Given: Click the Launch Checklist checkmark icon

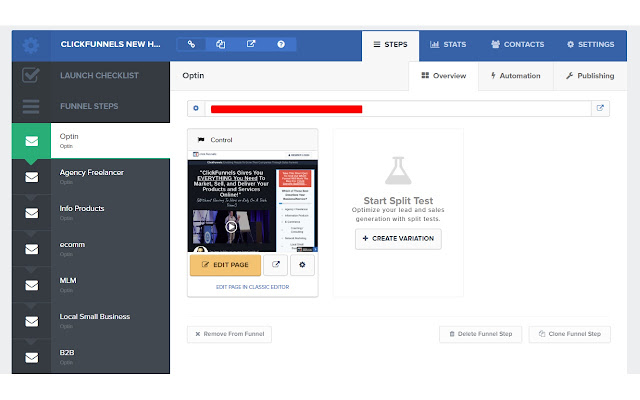Looking at the screenshot, I should 31,76.
